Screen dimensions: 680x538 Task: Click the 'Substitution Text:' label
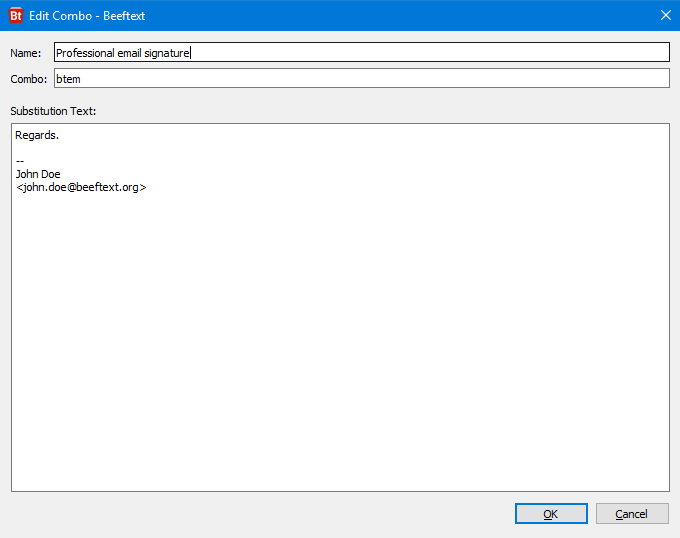53,110
